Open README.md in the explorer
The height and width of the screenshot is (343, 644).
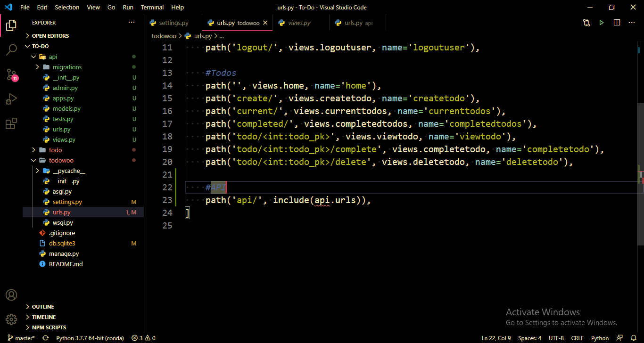pos(83,264)
